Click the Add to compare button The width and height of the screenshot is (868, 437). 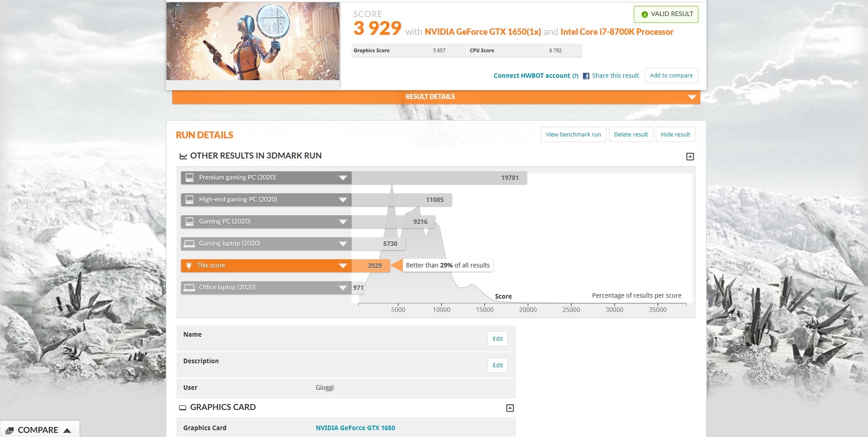coord(671,76)
